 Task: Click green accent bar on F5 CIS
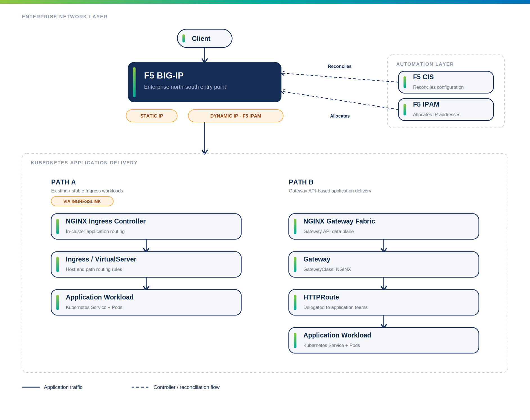(x=405, y=82)
